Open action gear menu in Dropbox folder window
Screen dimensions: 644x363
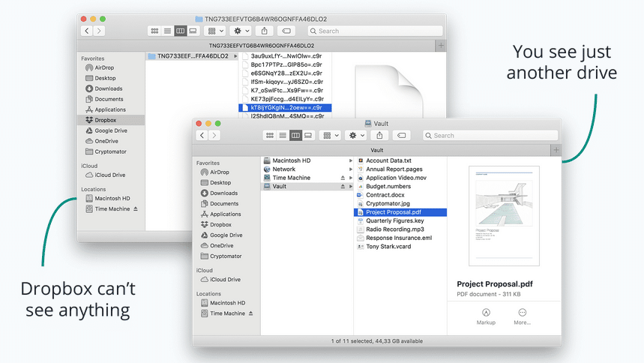pyautogui.click(x=241, y=31)
